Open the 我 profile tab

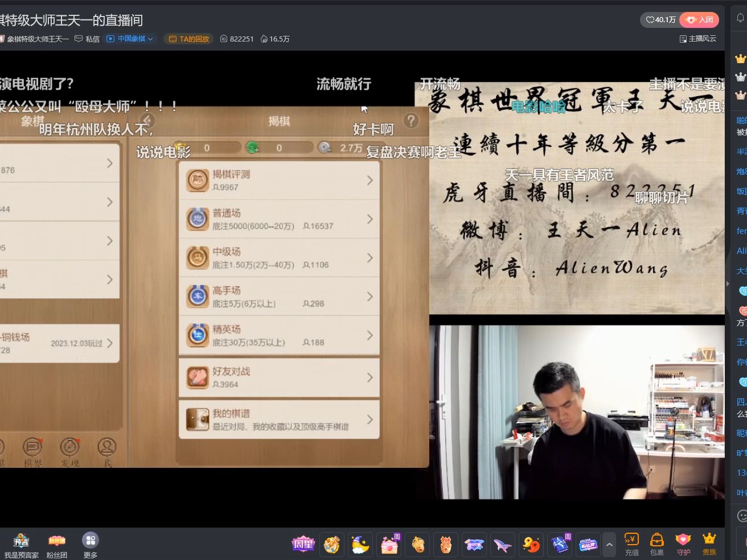(x=106, y=452)
